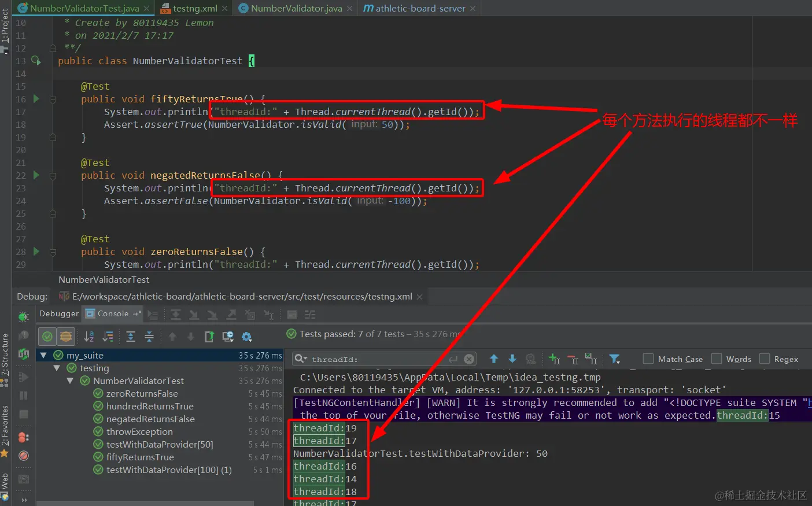
Task: Click the test tree horizontal scrollbar
Action: coord(145,503)
